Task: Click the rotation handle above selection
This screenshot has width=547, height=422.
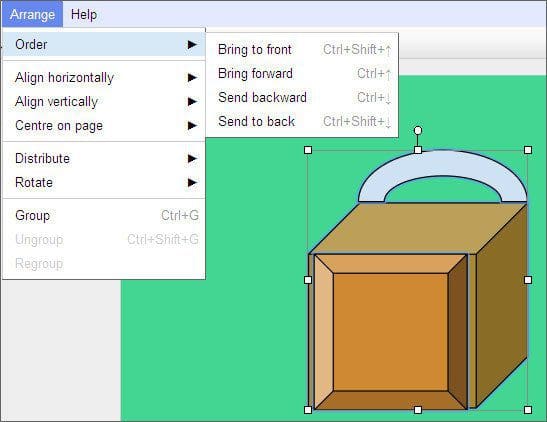Action: 418,130
